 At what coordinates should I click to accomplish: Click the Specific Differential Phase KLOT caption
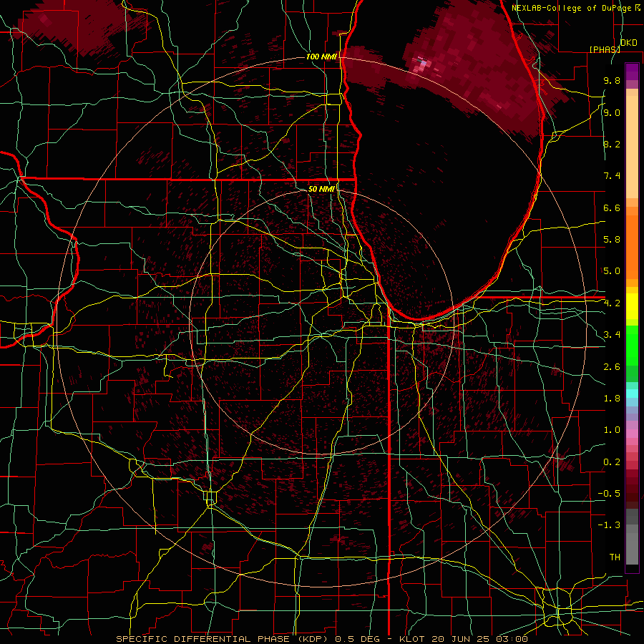click(322, 639)
